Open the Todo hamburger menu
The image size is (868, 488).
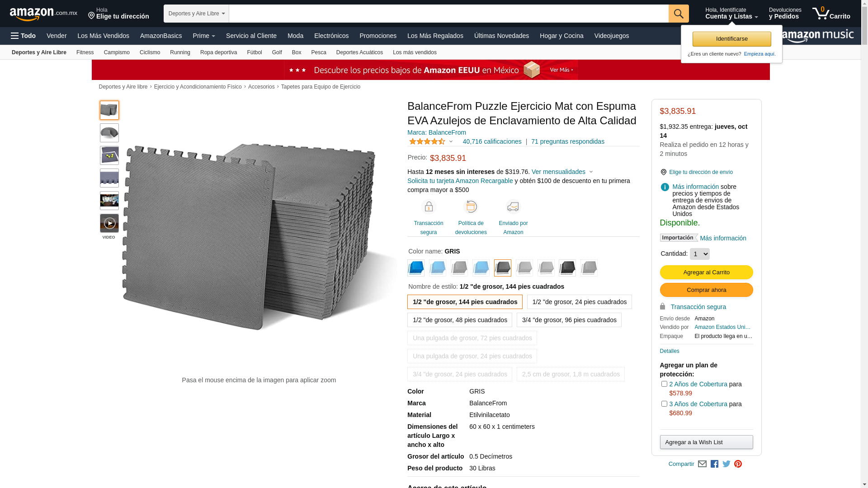pyautogui.click(x=23, y=36)
